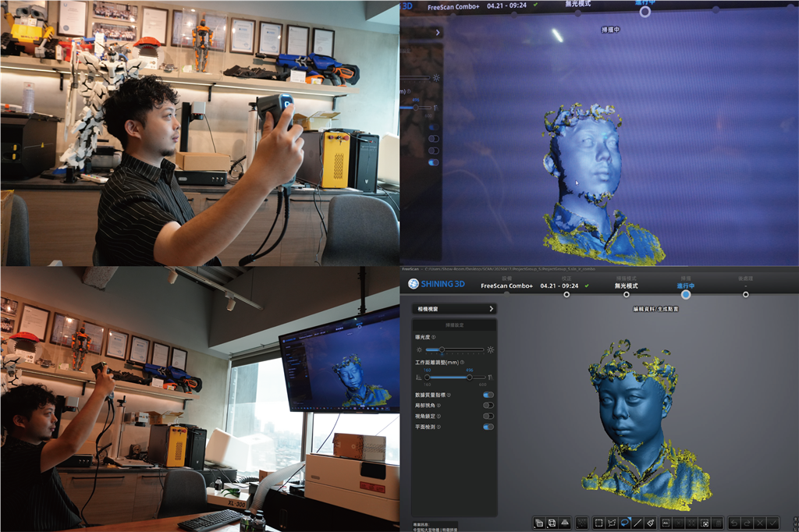
Task: Pick the polygon selection tool
Action: pos(612,523)
